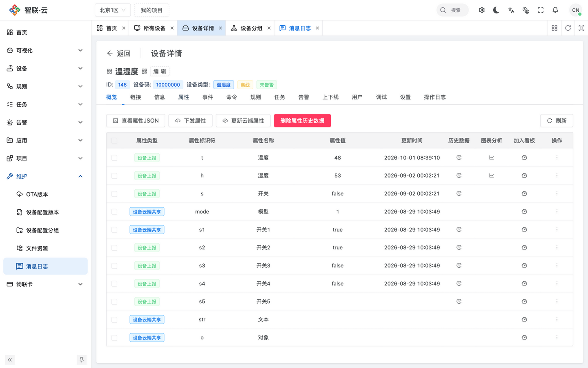The width and height of the screenshot is (588, 368).
Task: Open the 北京1区 region dropdown
Action: coord(113,10)
